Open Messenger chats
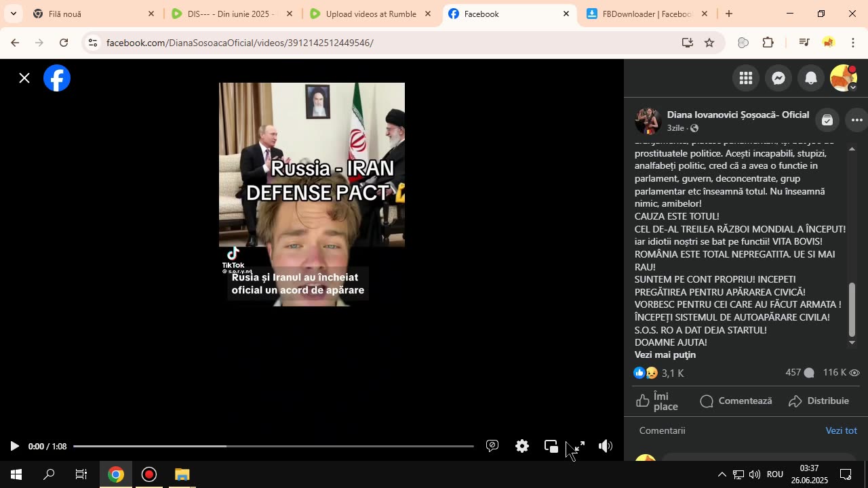The image size is (868, 488). pyautogui.click(x=778, y=79)
